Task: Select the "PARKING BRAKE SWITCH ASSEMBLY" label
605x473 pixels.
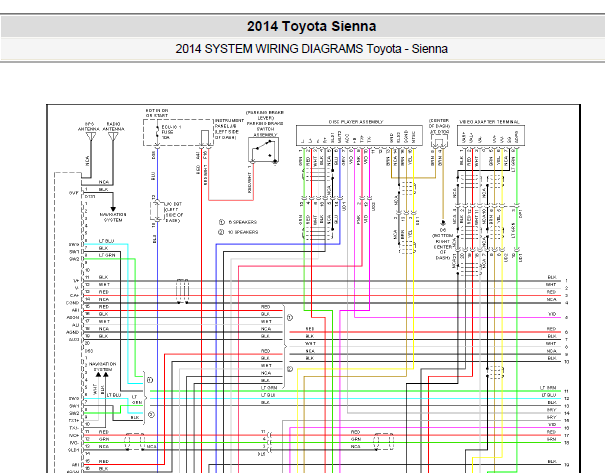Action: pyautogui.click(x=265, y=129)
